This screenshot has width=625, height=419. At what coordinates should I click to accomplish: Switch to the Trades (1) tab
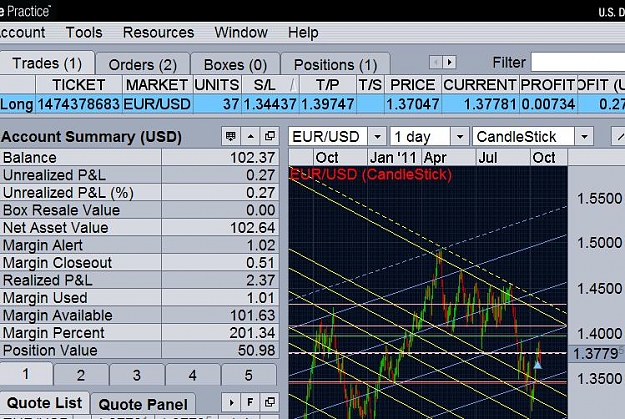point(47,63)
